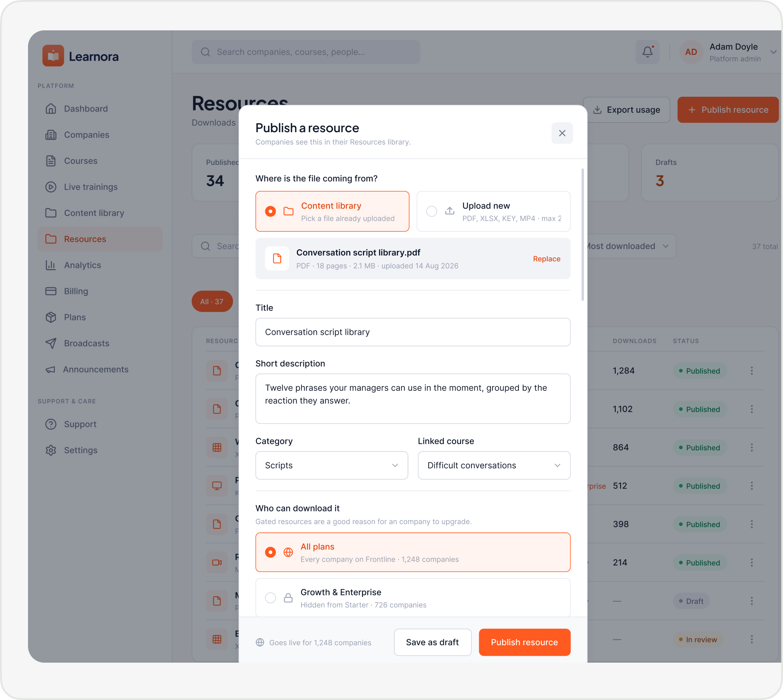Open Settings in the sidebar
This screenshot has width=783, height=700.
click(100, 450)
